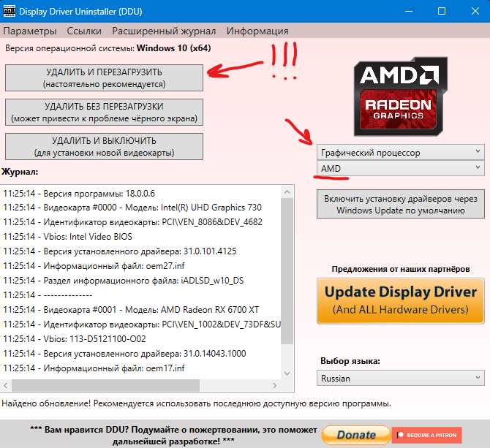Click УДАЛИТЬ БЕЗ ПЕРЕЗАГРУЗКИ button

[104, 113]
